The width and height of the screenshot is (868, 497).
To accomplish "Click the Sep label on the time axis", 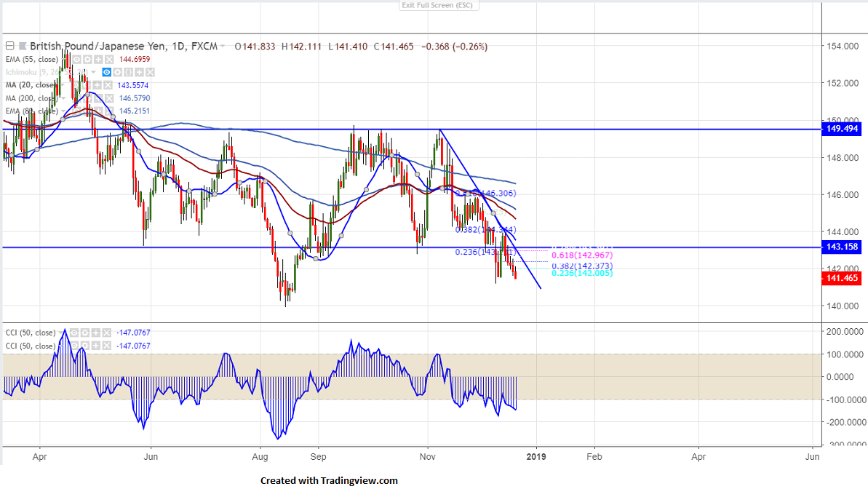I will pyautogui.click(x=318, y=456).
